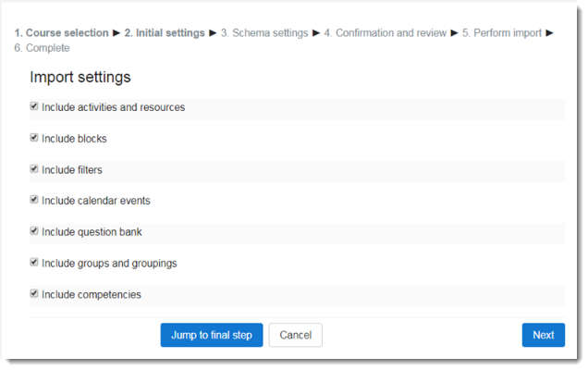Click the Include competencies label text
This screenshot has height=370, width=588.
(x=92, y=294)
